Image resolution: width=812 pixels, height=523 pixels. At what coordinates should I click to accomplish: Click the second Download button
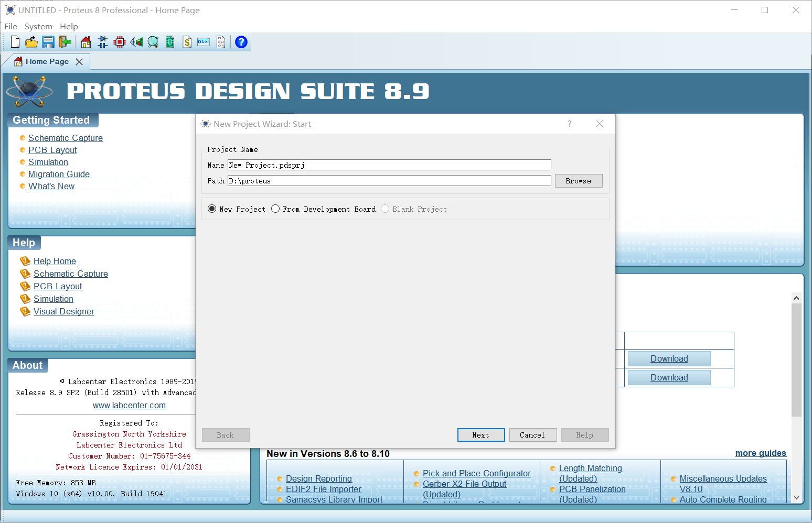pos(669,377)
